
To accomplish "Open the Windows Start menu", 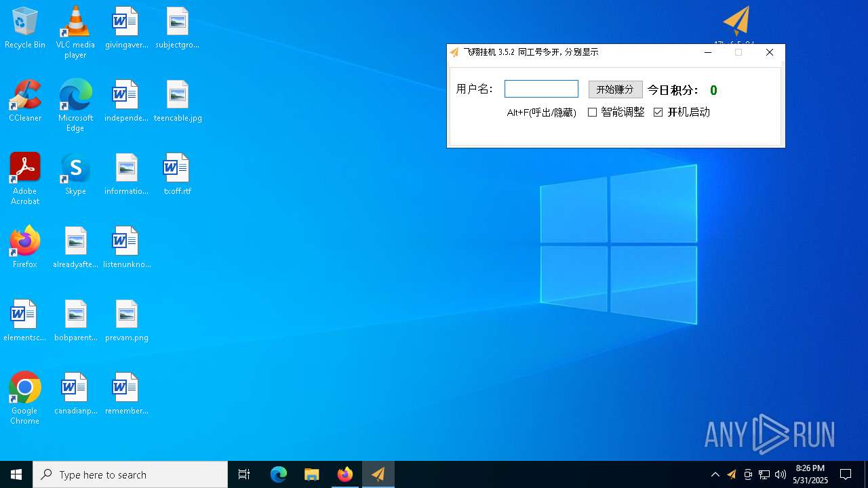I will click(x=16, y=474).
